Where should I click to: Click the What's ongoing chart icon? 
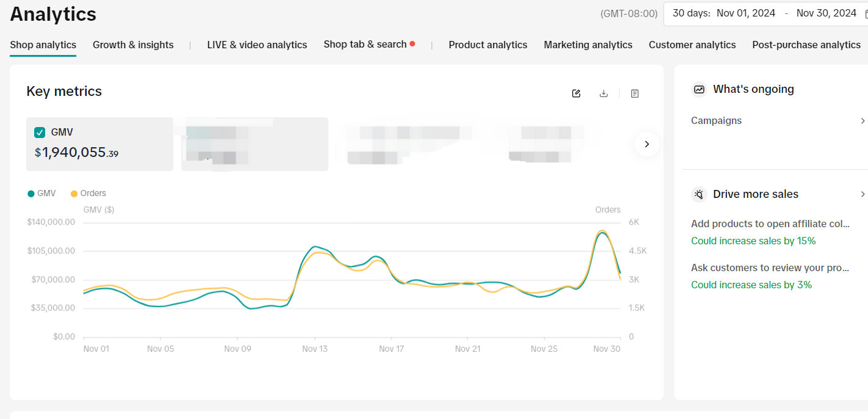(699, 89)
